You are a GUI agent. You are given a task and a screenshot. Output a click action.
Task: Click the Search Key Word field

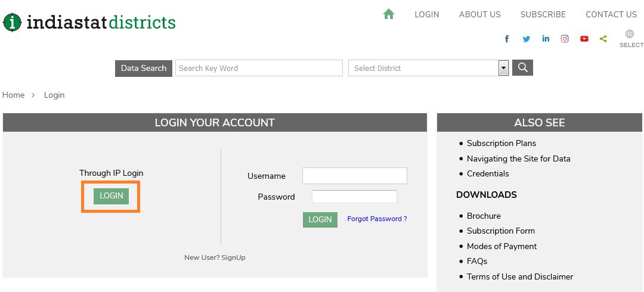(259, 68)
